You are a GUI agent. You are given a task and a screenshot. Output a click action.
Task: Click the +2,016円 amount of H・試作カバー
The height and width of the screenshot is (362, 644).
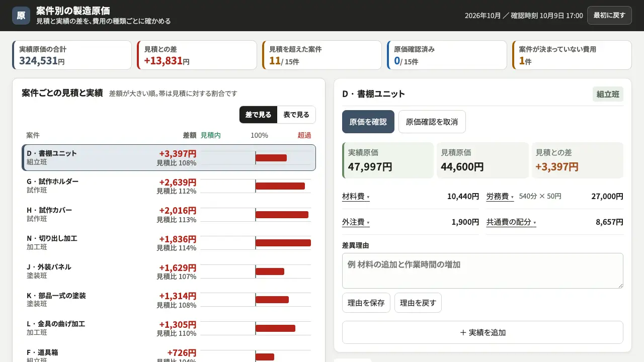(178, 210)
